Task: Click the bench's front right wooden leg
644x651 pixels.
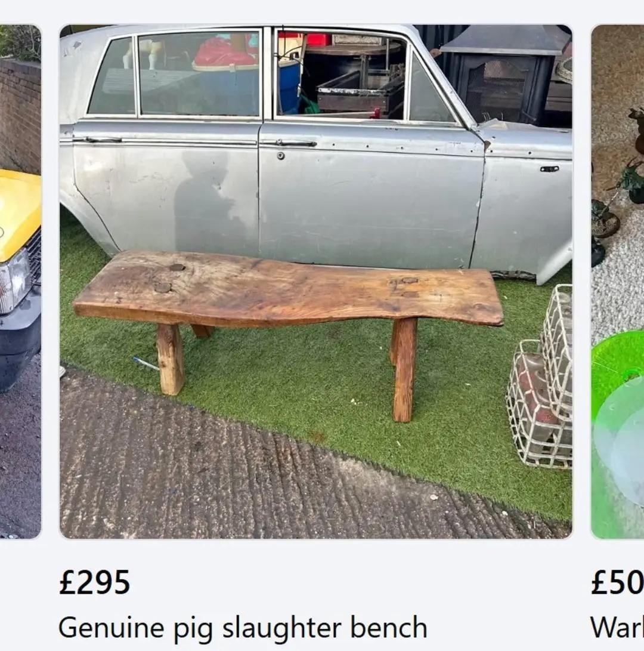Action: 404,369
